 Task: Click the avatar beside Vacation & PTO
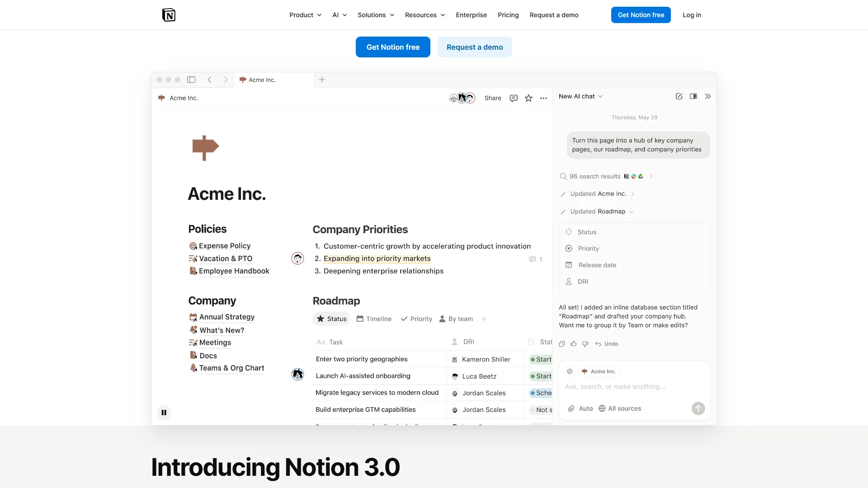pos(297,258)
